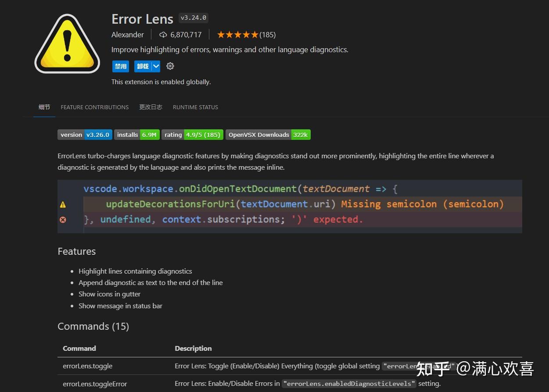Select the 细节 details tab
Screen dimensions: 549x392
pyautogui.click(x=44, y=107)
